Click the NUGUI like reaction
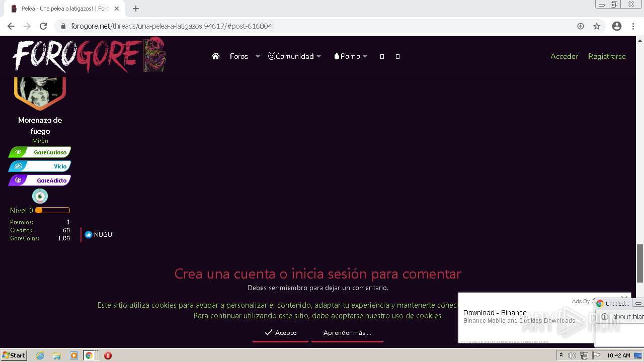The height and width of the screenshot is (362, 644). tap(104, 235)
